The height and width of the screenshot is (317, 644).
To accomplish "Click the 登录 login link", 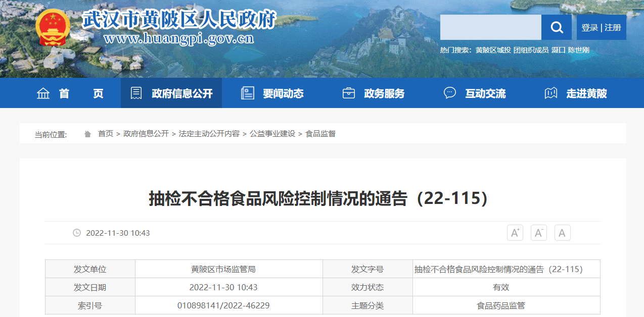I will tap(589, 28).
